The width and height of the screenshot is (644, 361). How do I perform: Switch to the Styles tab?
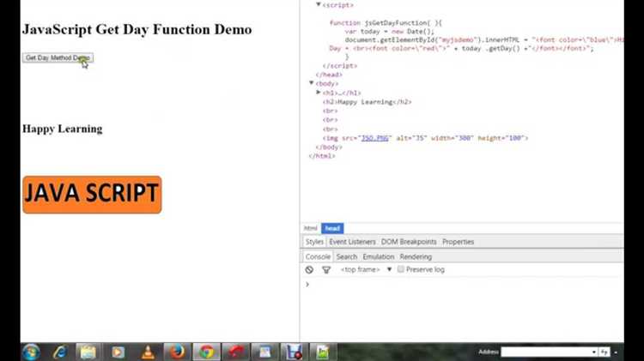[x=314, y=242]
